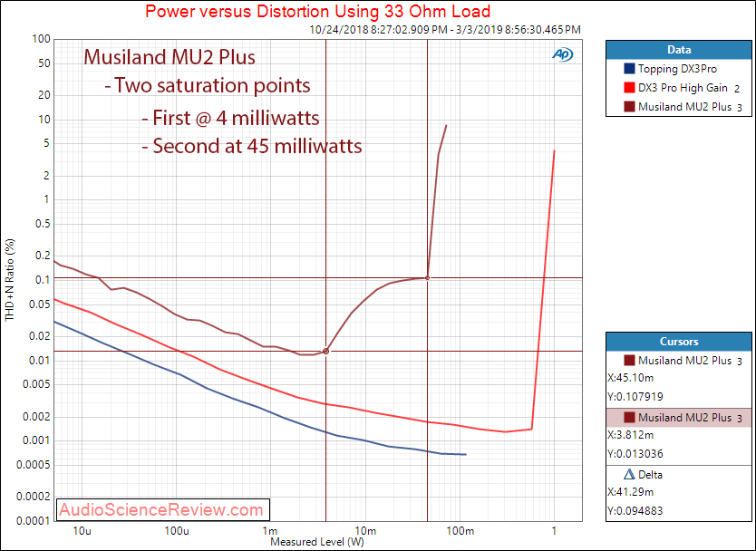756x551 pixels.
Task: Click the cursor value "X:45.10m"
Action: [631, 378]
